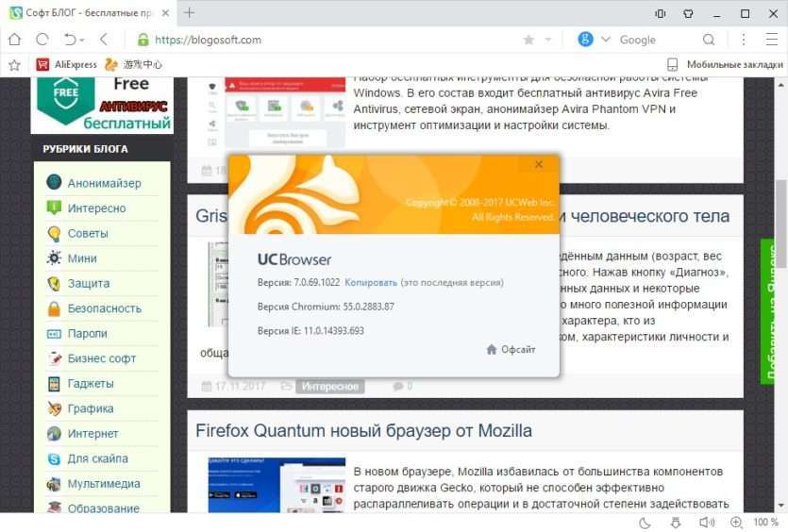
Task: Select the Софт БЛОГ tab
Action: tap(89, 13)
